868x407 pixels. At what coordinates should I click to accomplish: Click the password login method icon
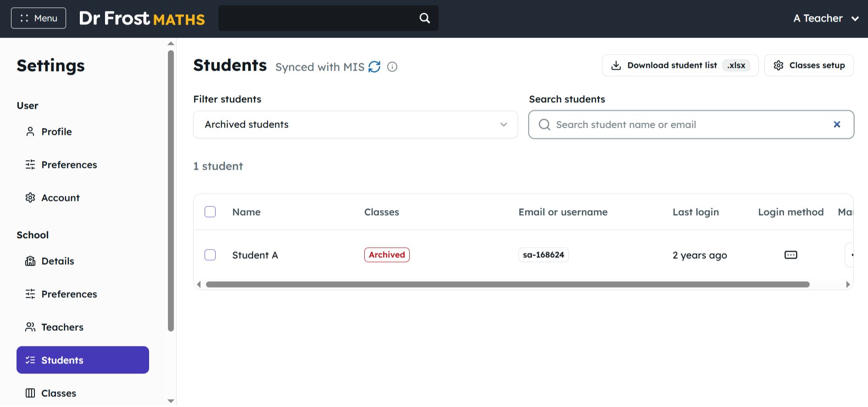pyautogui.click(x=791, y=255)
